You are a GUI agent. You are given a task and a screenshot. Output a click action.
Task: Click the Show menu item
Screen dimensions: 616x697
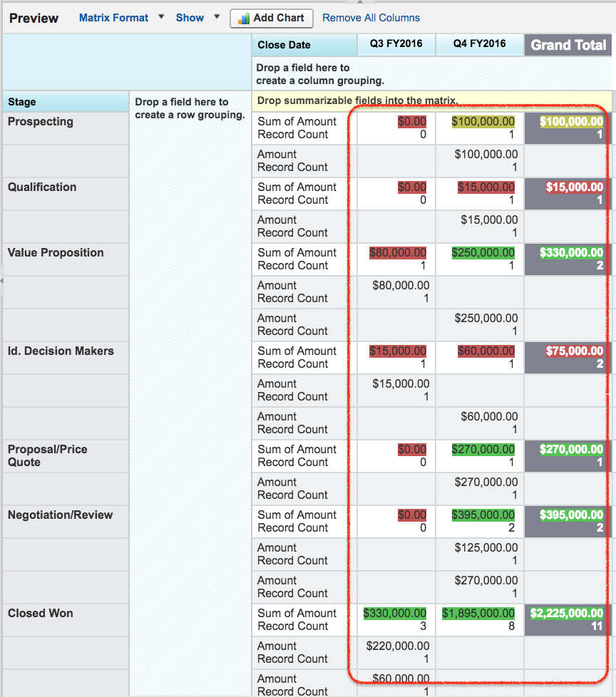[x=190, y=18]
